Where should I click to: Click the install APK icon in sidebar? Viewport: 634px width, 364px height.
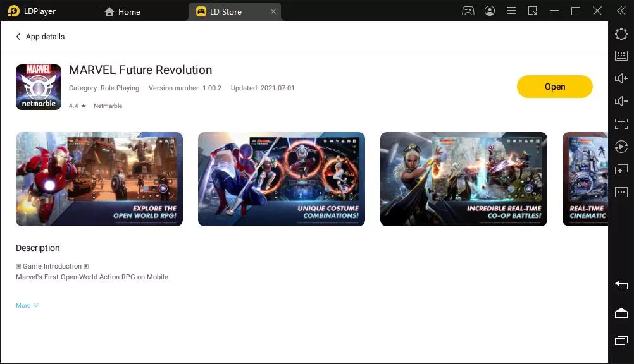pos(621,169)
